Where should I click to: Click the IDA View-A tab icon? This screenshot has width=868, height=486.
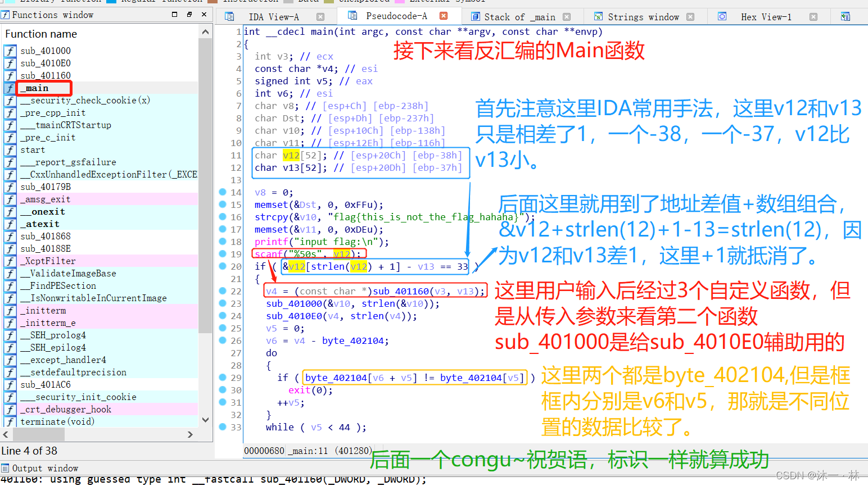tap(229, 17)
